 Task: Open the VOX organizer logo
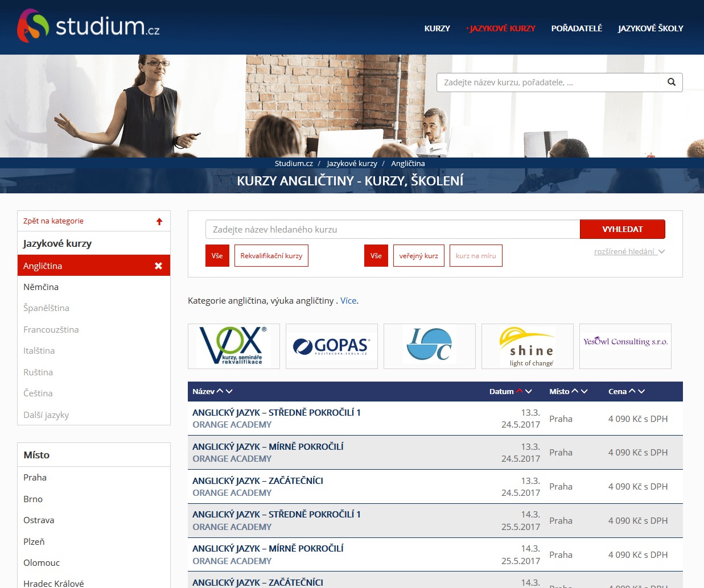click(234, 346)
